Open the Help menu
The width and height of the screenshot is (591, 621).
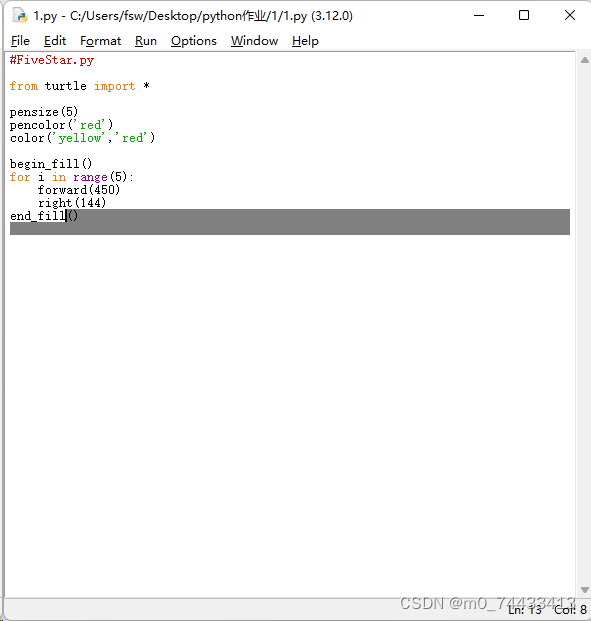click(305, 41)
